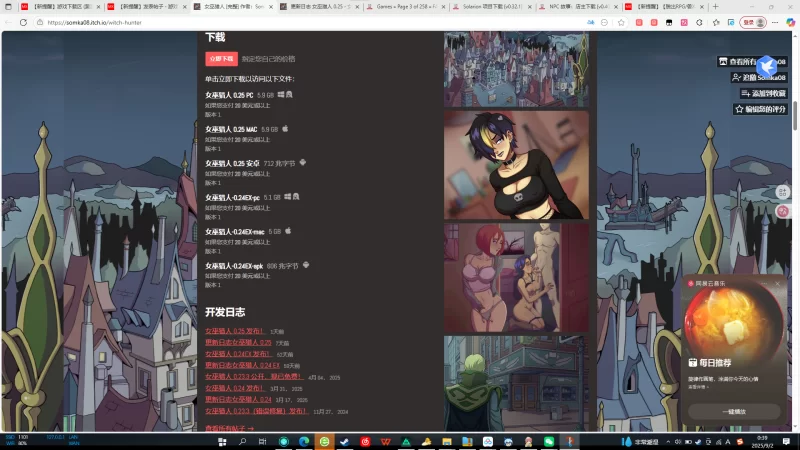Open the browser settings and more menu
This screenshot has width=800, height=450.
click(775, 22)
